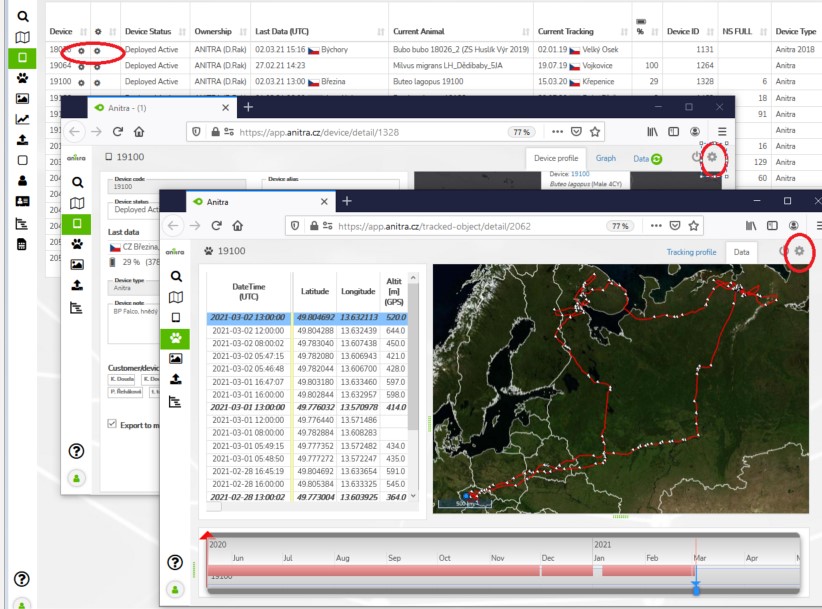Reload the tracked-object/detail/2062 page

[216, 226]
